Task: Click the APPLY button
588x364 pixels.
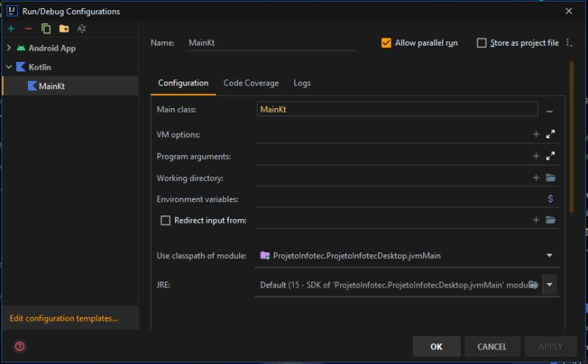Action: [550, 346]
